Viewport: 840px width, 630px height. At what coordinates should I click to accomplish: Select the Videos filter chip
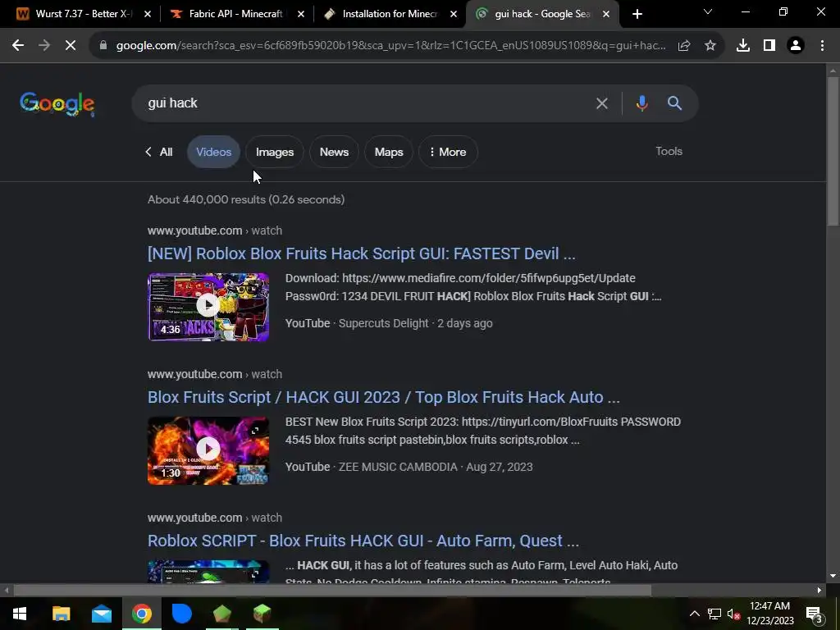pyautogui.click(x=213, y=152)
